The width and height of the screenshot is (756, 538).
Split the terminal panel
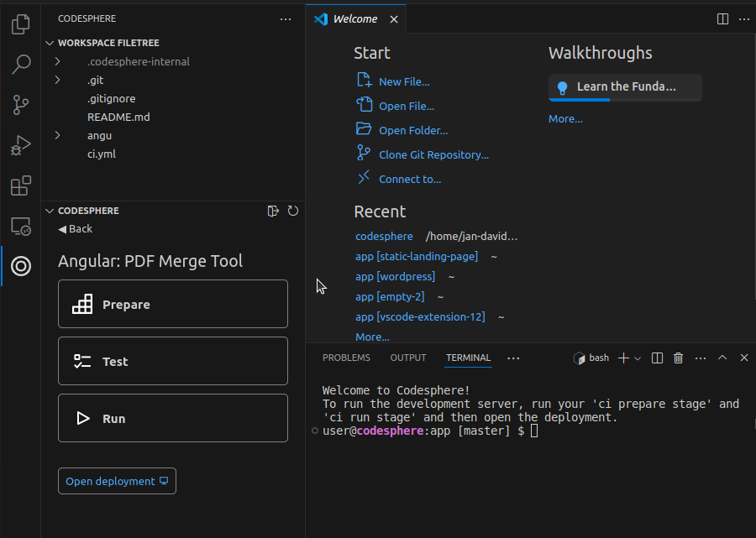pos(658,358)
